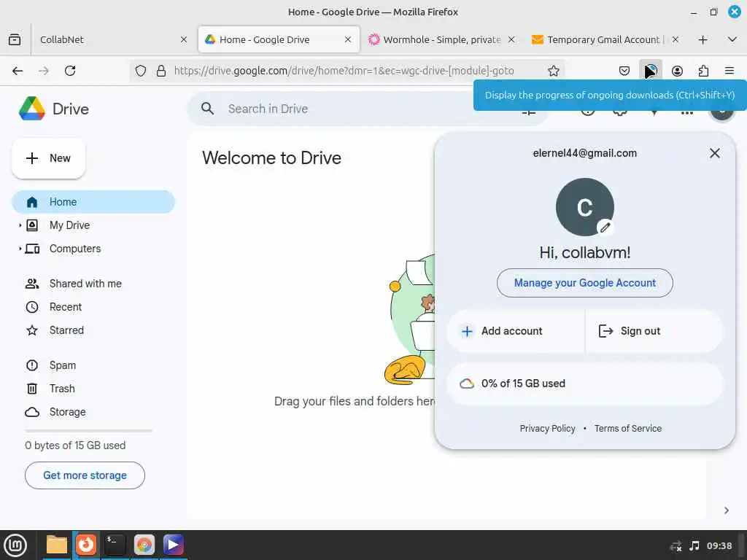Expand the My Drive tree
This screenshot has height=560, width=747.
point(20,225)
